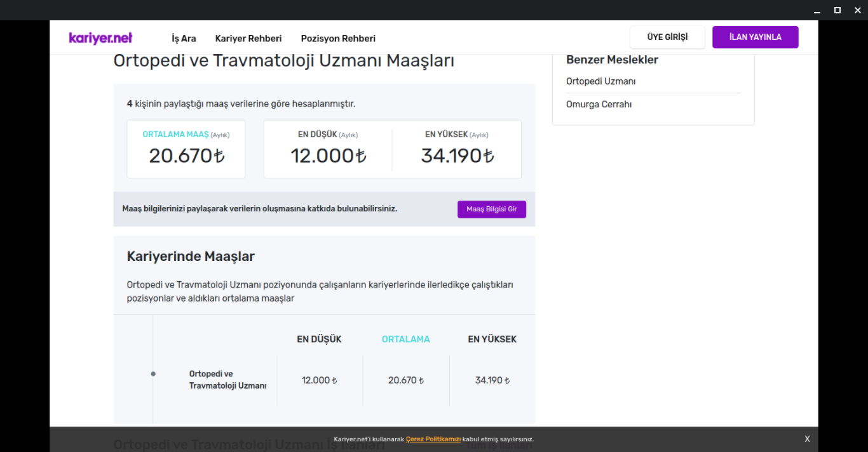Select the ORTALAMA MAAŞ card
The height and width of the screenshot is (452, 868).
tap(186, 149)
